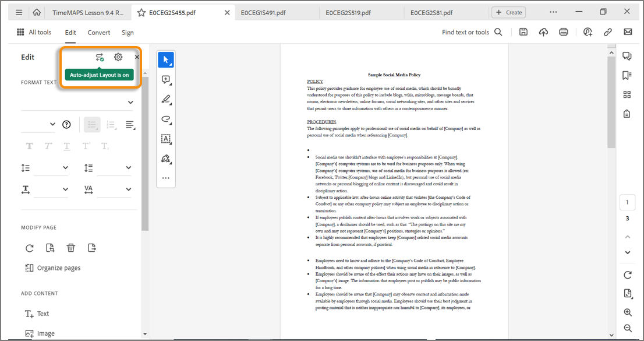The width and height of the screenshot is (644, 341).
Task: Open the hamburger main menu
Action: [x=19, y=12]
